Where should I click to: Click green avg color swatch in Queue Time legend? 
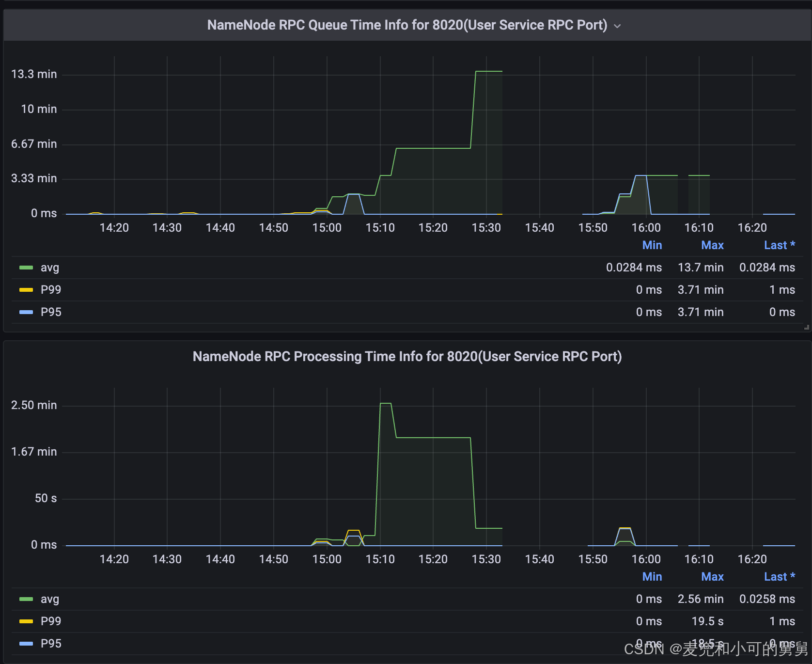26,268
